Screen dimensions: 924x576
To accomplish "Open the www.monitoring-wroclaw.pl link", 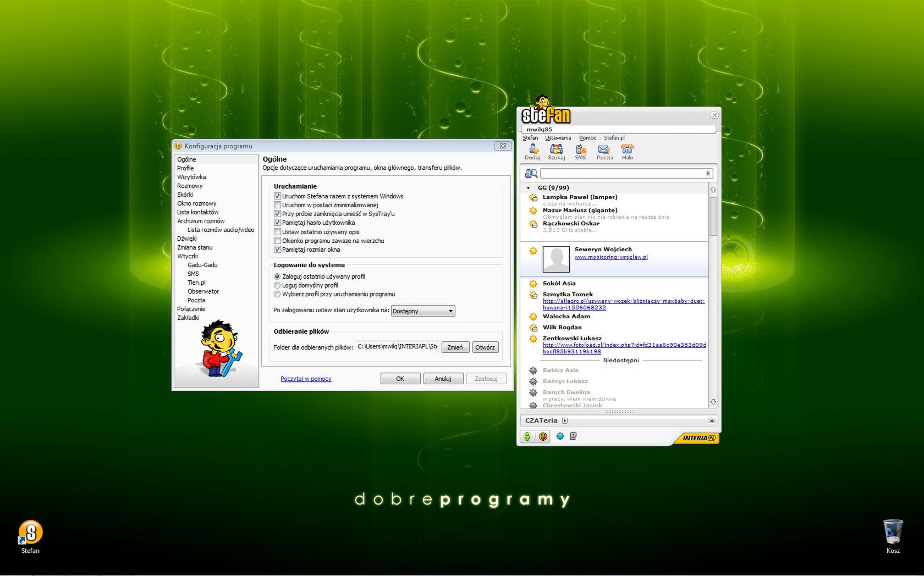I will pos(611,257).
